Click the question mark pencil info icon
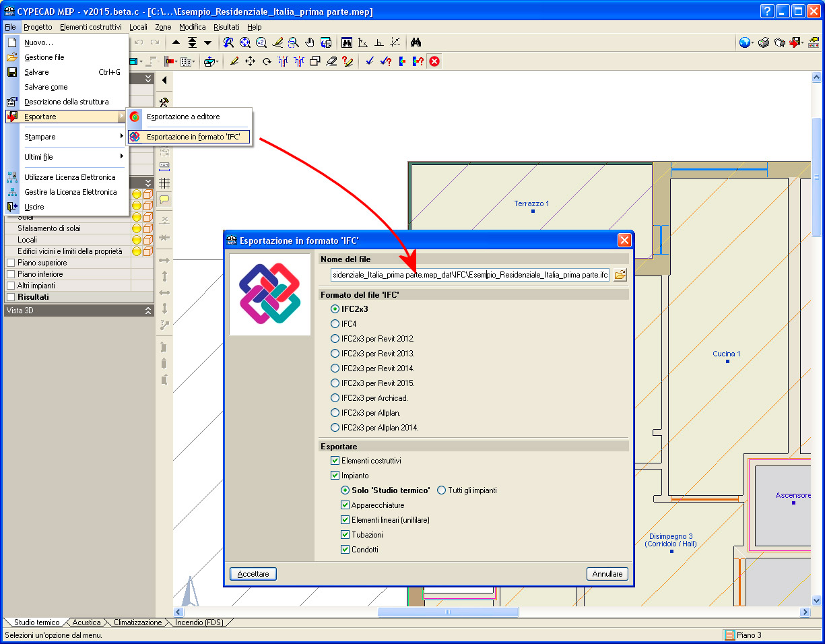This screenshot has height=644, width=825. [348, 61]
